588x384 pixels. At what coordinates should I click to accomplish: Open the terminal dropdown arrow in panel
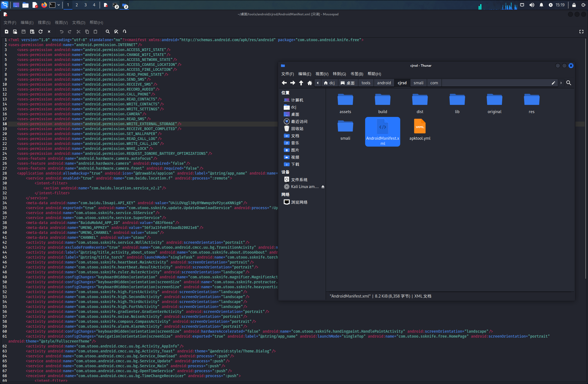[x=58, y=5]
